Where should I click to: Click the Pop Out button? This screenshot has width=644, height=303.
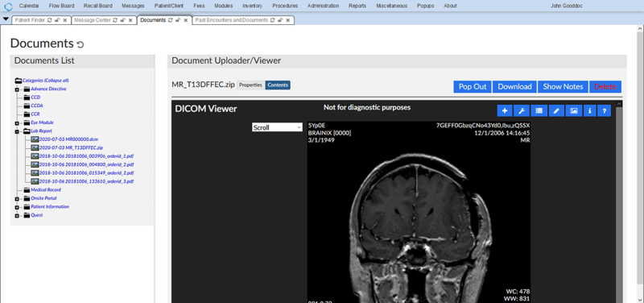click(x=473, y=87)
